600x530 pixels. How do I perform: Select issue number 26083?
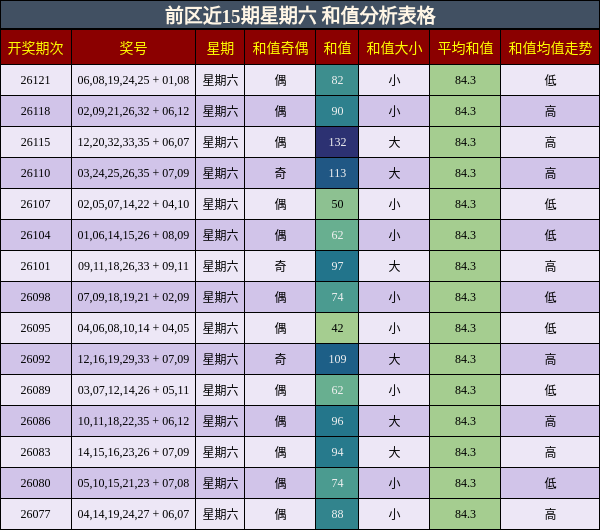pos(36,452)
